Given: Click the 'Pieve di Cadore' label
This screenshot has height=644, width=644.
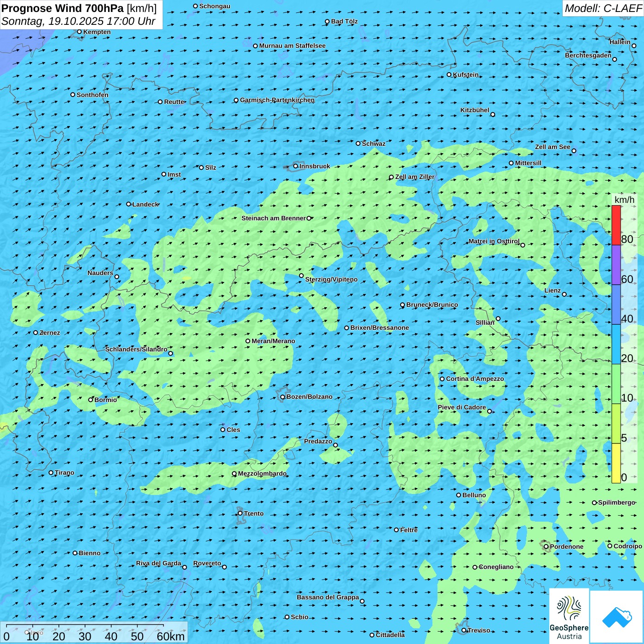Looking at the screenshot, I should (x=462, y=407).
